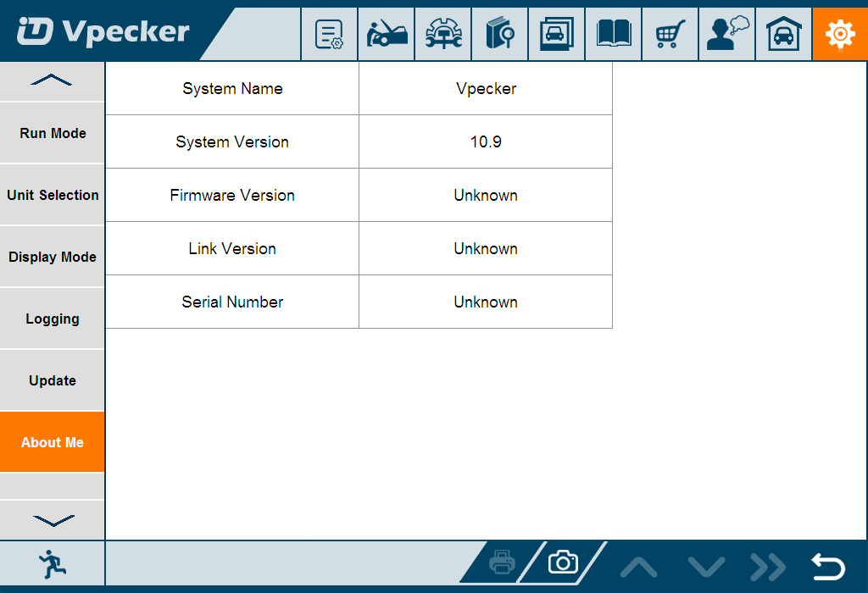Select Unit Selection in sidebar
The height and width of the screenshot is (593, 868).
(52, 196)
